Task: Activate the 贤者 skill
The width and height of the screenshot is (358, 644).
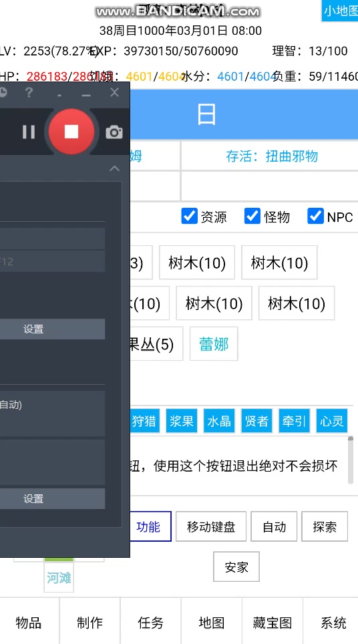Action: 256,421
